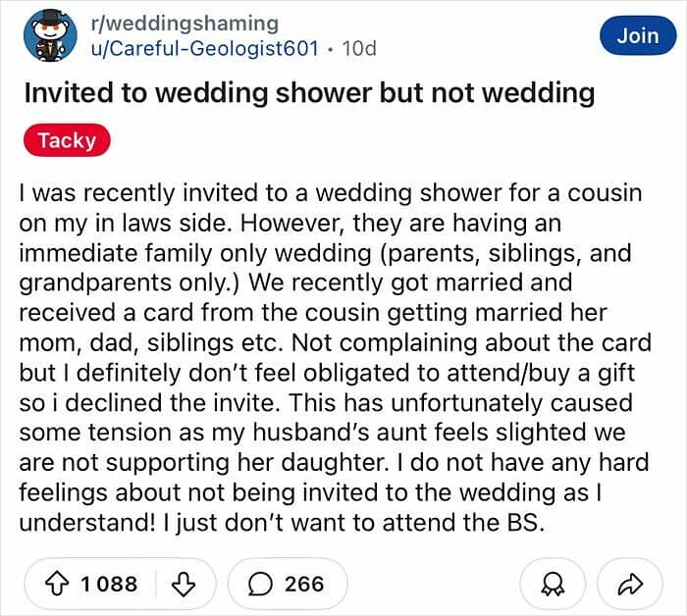Viewport: 687px width, 616px height.
Task: Click the comment bubble icon
Action: (261, 585)
